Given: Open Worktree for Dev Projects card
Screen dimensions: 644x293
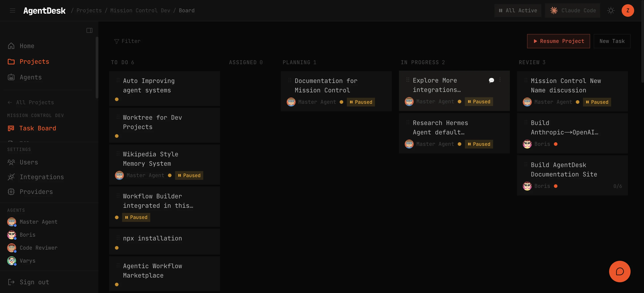Looking at the screenshot, I should (x=165, y=125).
